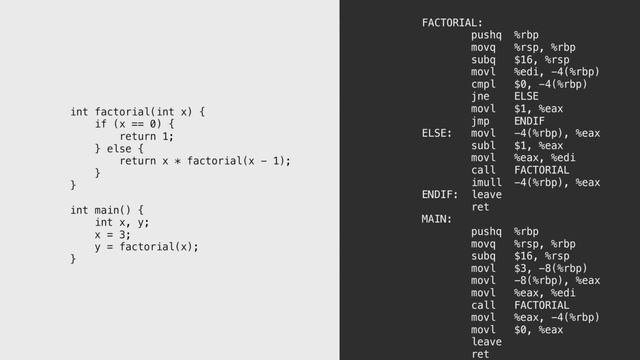Click the 'imull -4(%rbp), %eax' instruction
640x360 pixels.
pos(536,182)
